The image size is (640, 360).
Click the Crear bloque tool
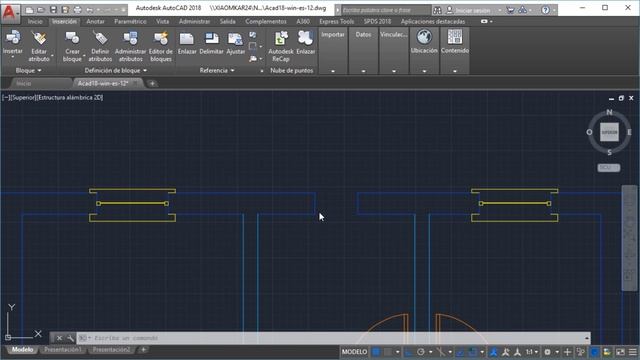pyautogui.click(x=72, y=46)
